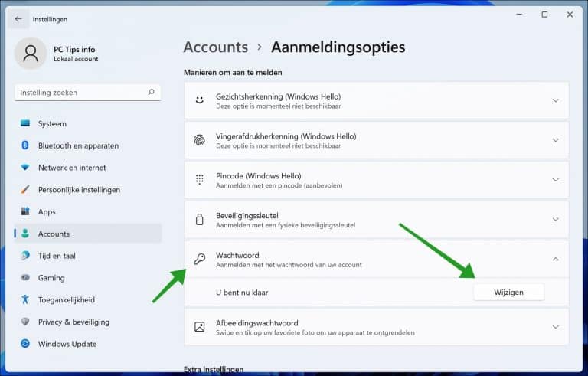Click inside Instelling zoeken search field
This screenshot has height=376, width=588.
click(x=88, y=93)
